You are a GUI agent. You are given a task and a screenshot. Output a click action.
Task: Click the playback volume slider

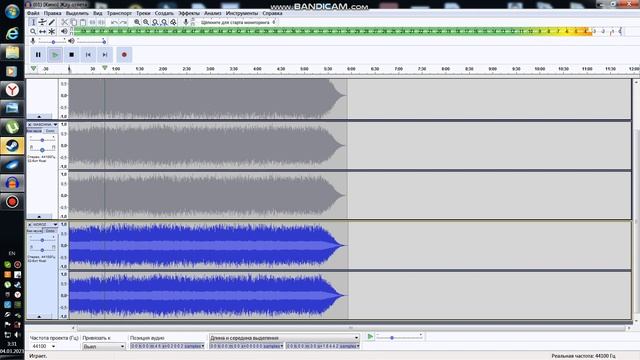click(x=91, y=41)
